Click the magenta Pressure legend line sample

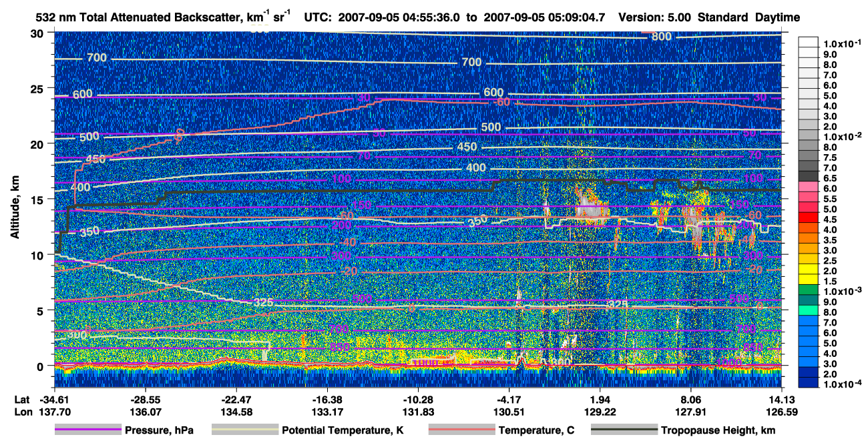[88, 430]
